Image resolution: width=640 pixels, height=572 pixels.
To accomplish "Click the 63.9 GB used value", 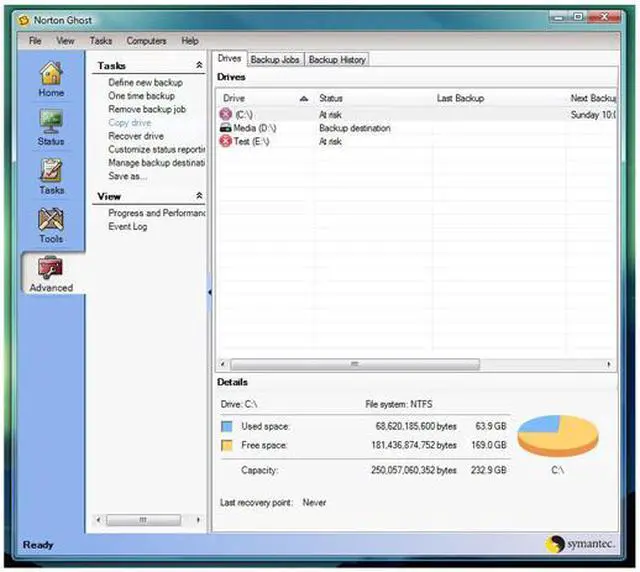I will [491, 426].
